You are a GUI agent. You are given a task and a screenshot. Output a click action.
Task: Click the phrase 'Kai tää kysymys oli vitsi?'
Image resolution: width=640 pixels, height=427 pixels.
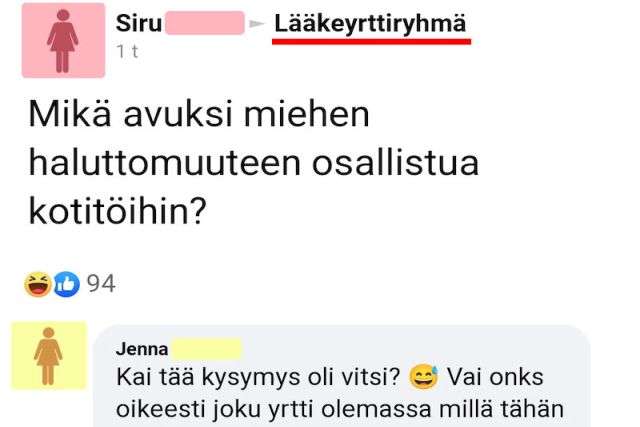point(258,377)
